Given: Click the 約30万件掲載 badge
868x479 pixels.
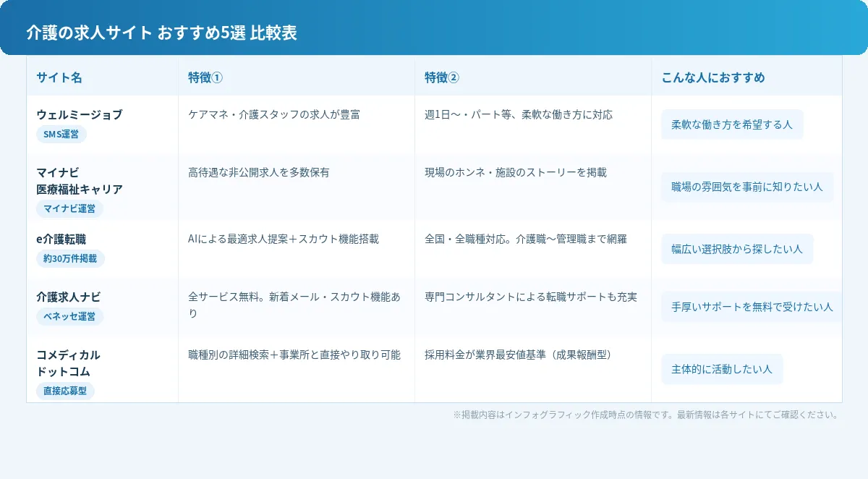Looking at the screenshot, I should (x=70, y=258).
